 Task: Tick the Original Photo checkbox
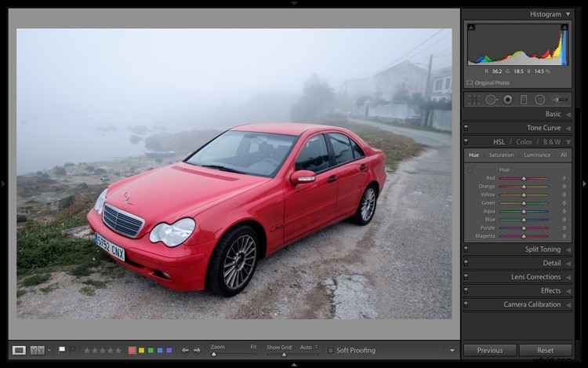click(470, 82)
